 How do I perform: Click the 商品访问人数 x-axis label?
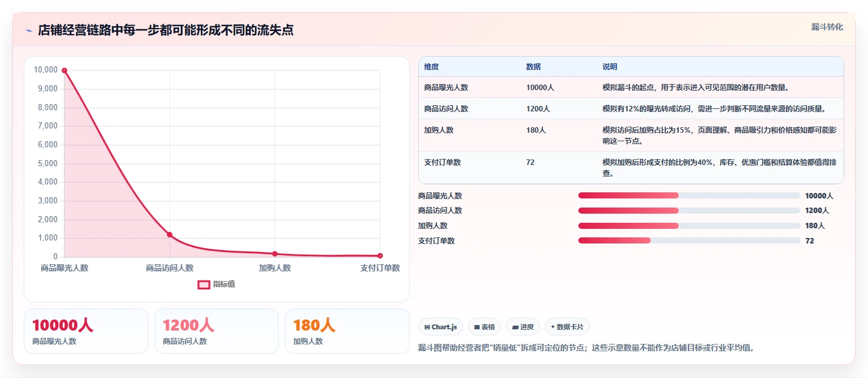170,268
